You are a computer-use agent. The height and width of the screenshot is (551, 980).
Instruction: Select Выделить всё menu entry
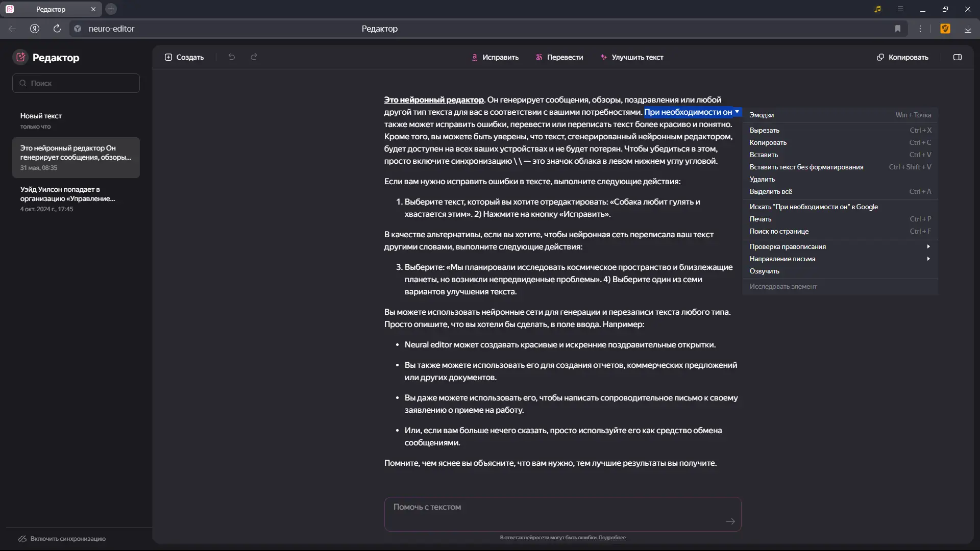click(771, 191)
